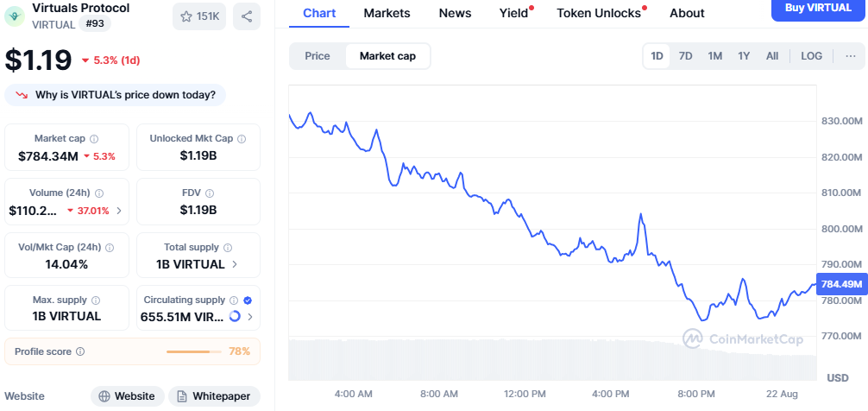Click the 830.00M y-axis label
868x411 pixels.
tap(841, 121)
